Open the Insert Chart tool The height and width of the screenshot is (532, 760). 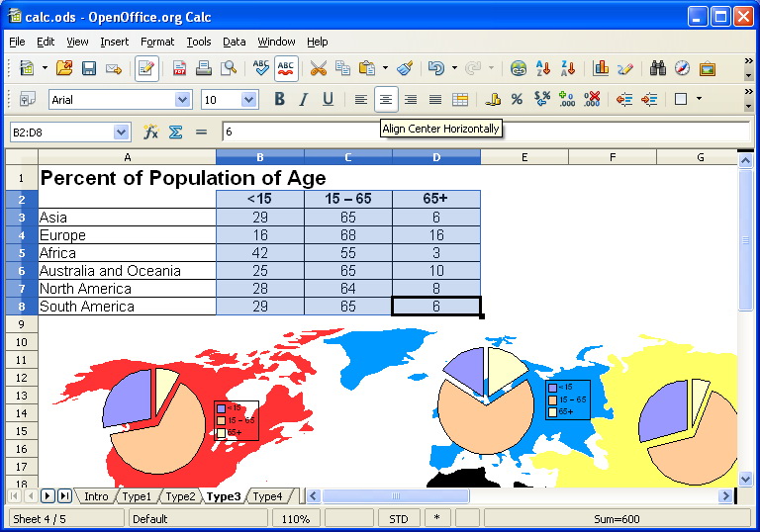pos(601,68)
